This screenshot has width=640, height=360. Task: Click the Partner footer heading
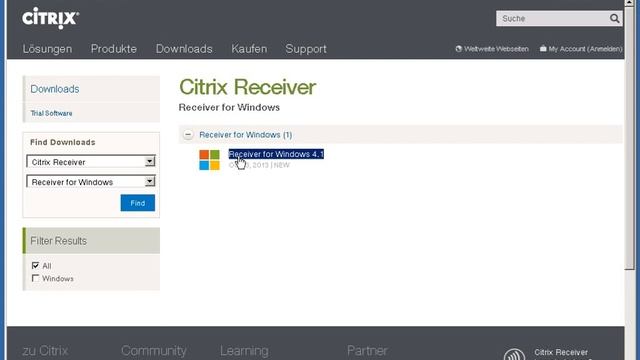coord(367,351)
